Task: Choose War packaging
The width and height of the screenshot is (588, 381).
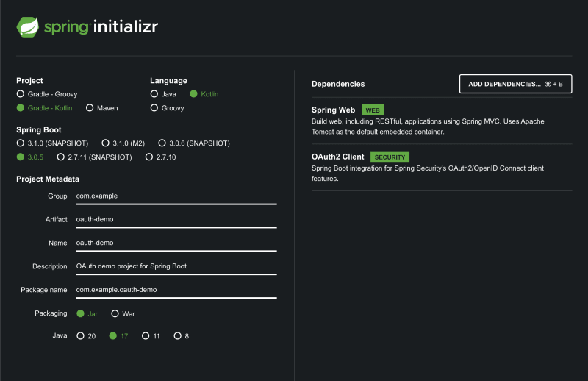Action: point(123,313)
